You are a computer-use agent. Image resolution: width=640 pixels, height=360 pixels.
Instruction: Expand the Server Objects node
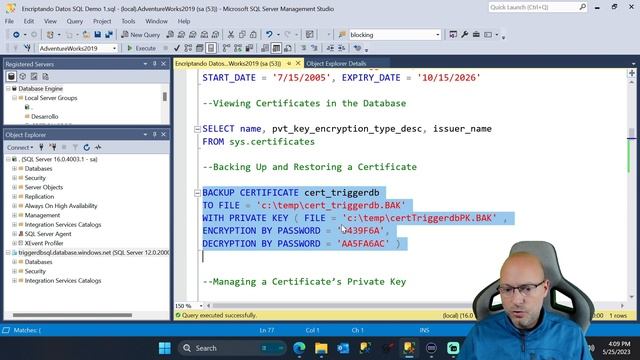coord(14,187)
